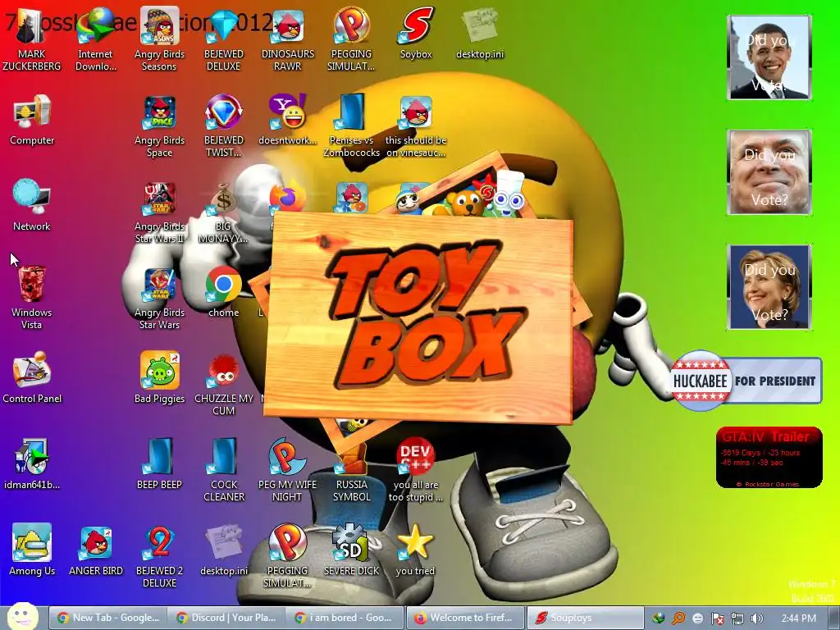Image resolution: width=840 pixels, height=630 pixels.
Task: Select the top-row desktop.ini file
Action: pos(480,34)
